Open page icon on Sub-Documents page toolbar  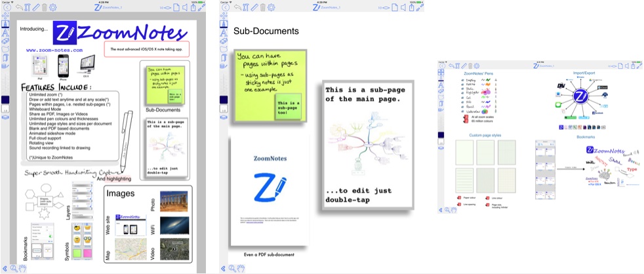click(x=394, y=7)
